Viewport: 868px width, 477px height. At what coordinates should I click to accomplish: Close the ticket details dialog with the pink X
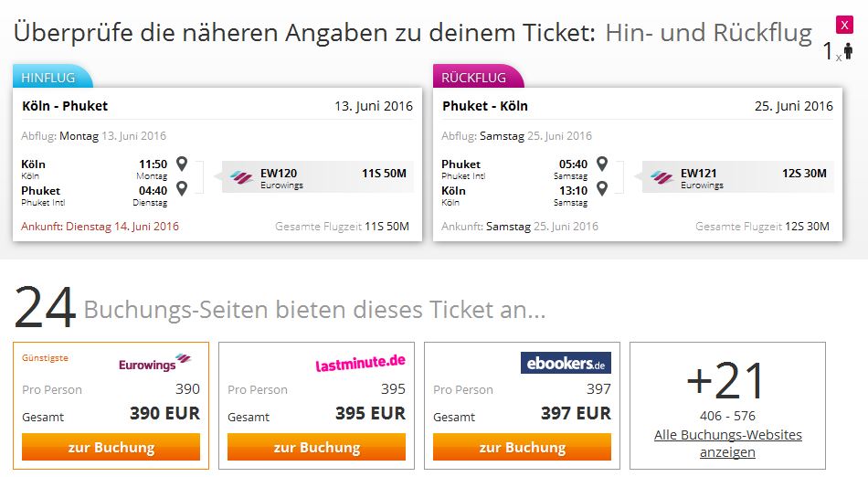tap(844, 25)
